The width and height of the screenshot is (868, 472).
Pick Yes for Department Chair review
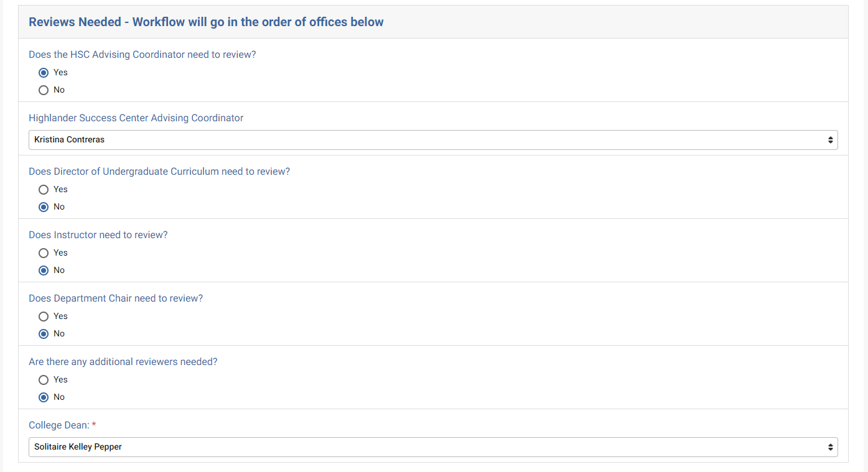pyautogui.click(x=44, y=317)
